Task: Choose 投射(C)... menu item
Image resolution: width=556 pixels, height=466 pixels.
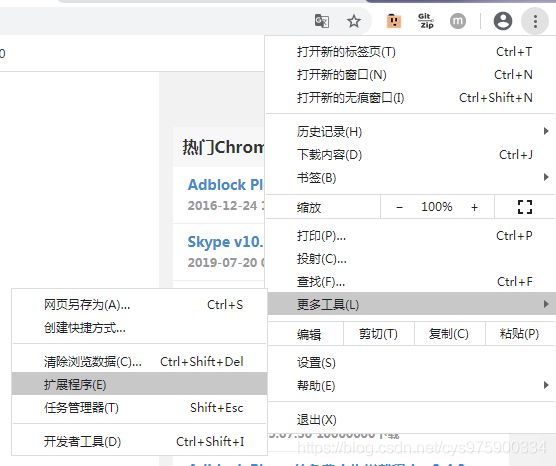Action: (410, 259)
